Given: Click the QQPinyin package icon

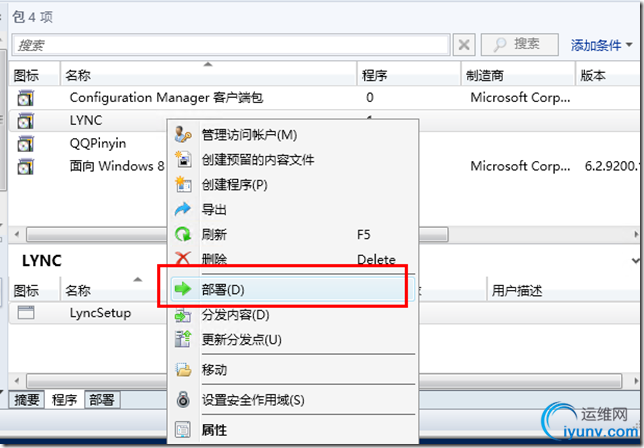Looking at the screenshot, I should click(x=25, y=144).
